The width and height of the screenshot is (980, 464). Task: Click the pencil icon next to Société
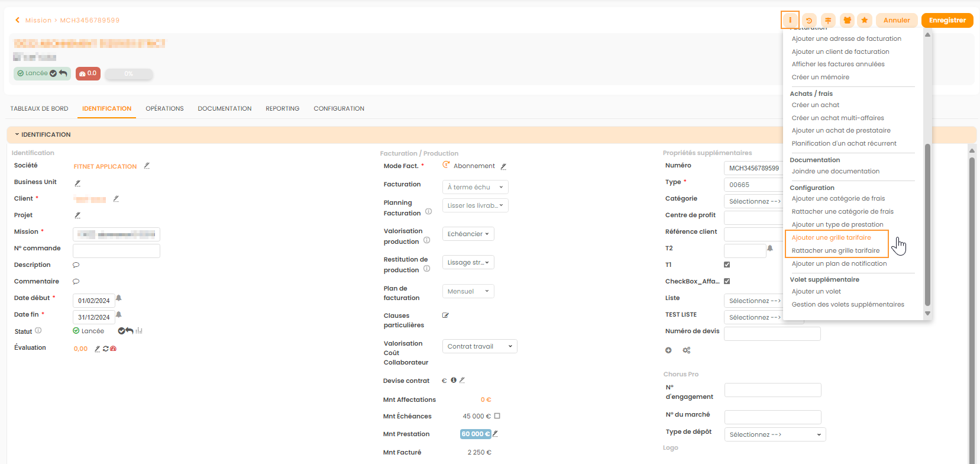[147, 166]
